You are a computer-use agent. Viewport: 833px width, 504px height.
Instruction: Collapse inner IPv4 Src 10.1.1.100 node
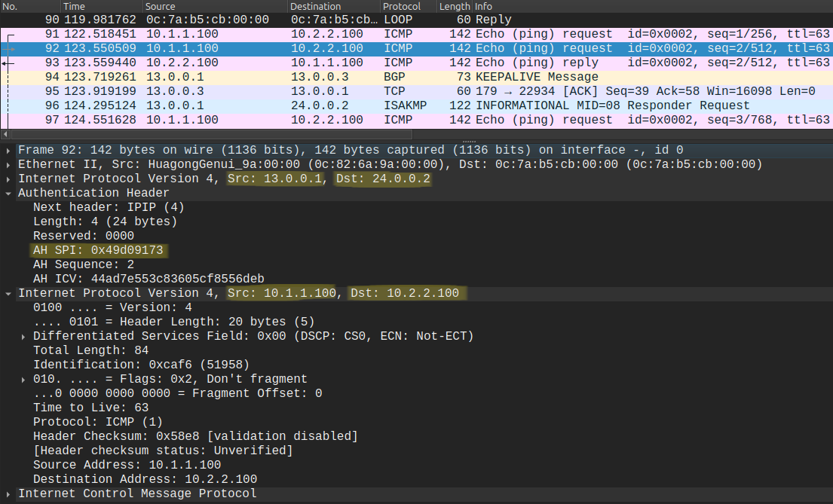(8, 294)
